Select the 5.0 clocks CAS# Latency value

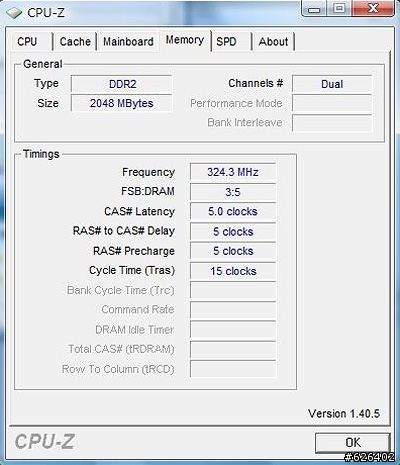(x=233, y=212)
